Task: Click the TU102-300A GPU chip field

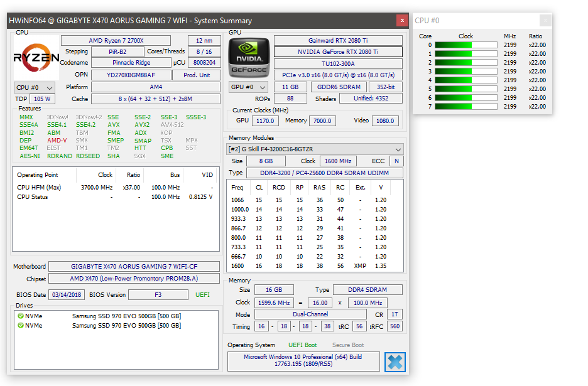Action: pos(338,64)
